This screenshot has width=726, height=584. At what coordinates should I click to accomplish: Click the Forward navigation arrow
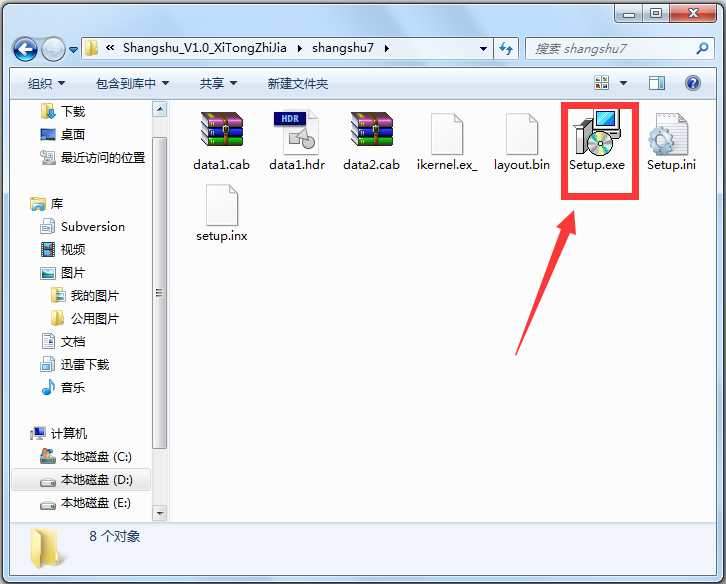point(53,49)
